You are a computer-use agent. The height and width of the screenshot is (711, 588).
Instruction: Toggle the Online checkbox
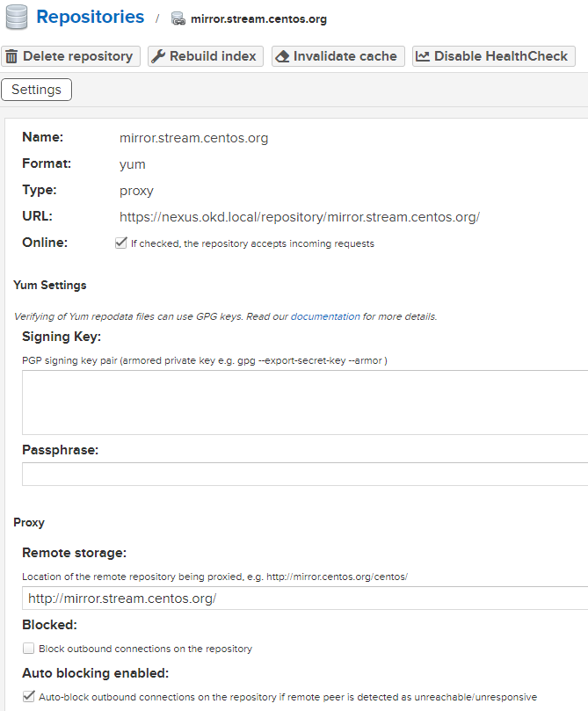point(120,243)
